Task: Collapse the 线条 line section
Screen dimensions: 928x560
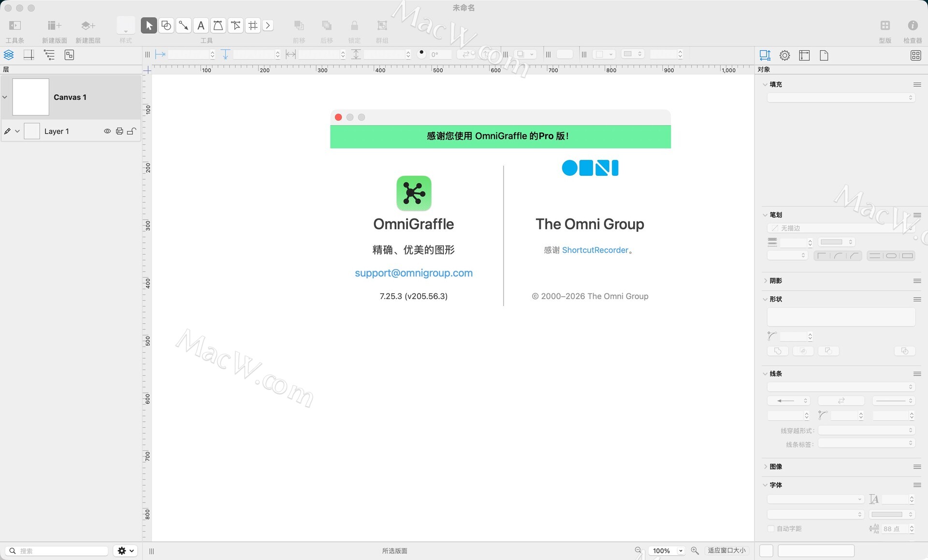Action: [765, 374]
